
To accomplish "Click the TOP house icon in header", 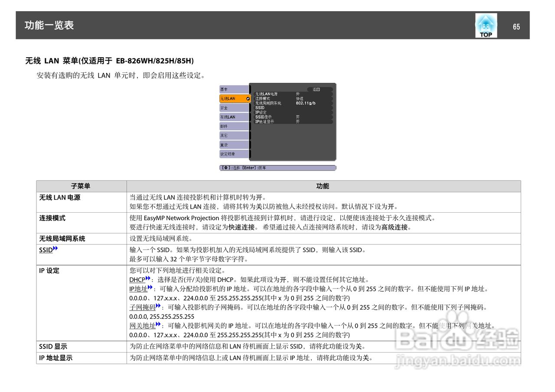I will click(x=486, y=25).
